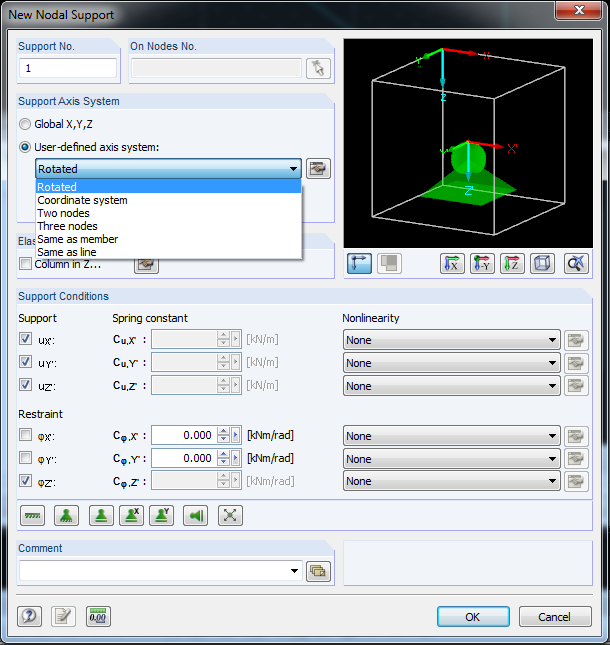Select the sliding support preset icon
This screenshot has width=610, height=645.
click(101, 515)
